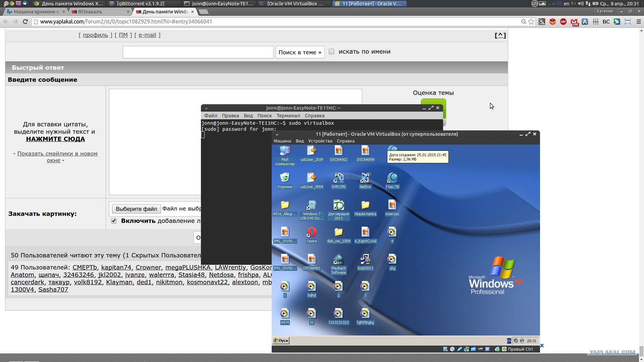Select the Декларация 2013 desktop icon
644x362 pixels.
[338, 210]
